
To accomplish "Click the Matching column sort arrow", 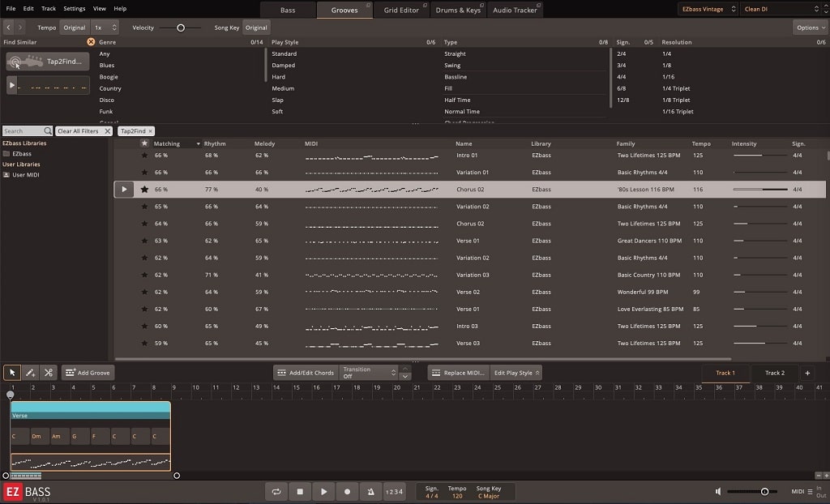I will [x=199, y=144].
